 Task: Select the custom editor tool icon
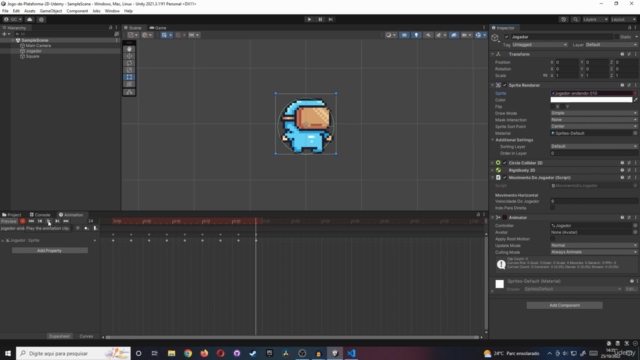[129, 92]
